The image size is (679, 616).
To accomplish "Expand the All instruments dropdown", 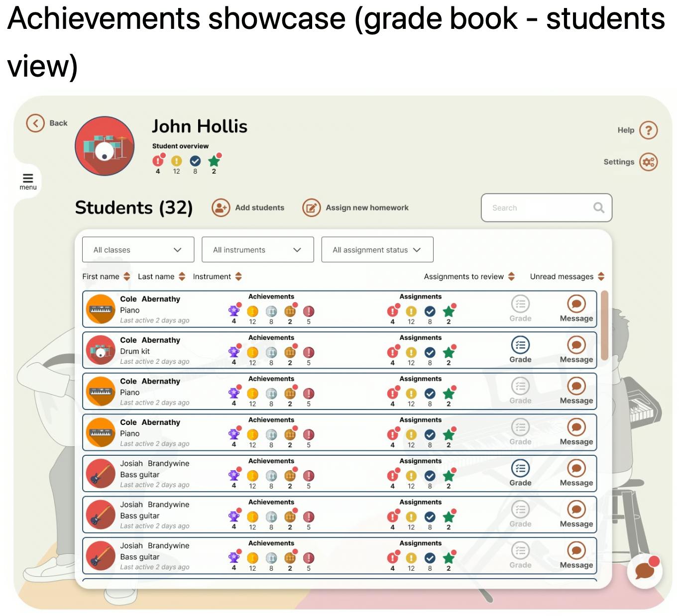I will pos(257,250).
